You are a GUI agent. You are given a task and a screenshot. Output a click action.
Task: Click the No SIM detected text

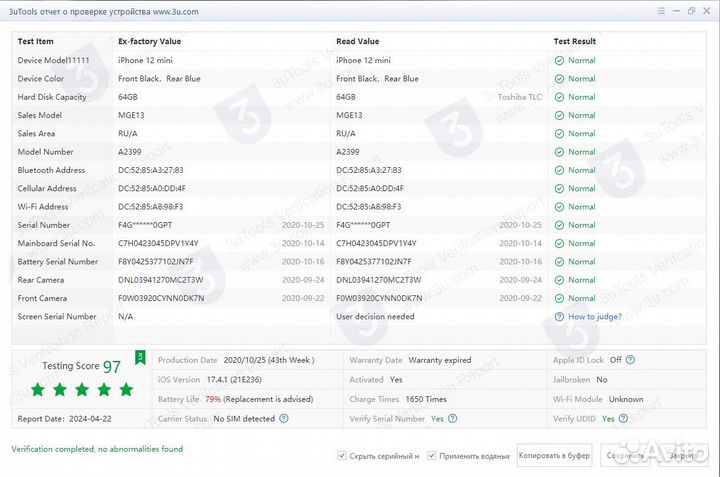point(244,419)
